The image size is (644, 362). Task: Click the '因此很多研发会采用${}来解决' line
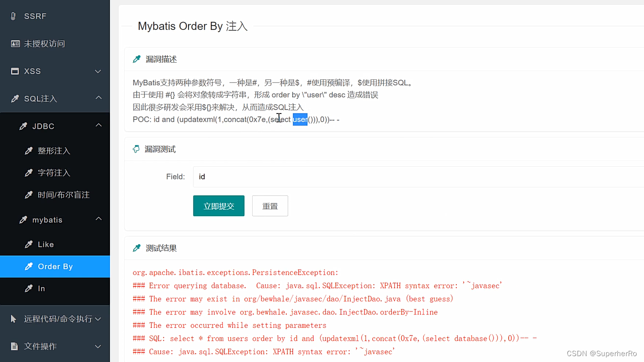pyautogui.click(x=218, y=107)
